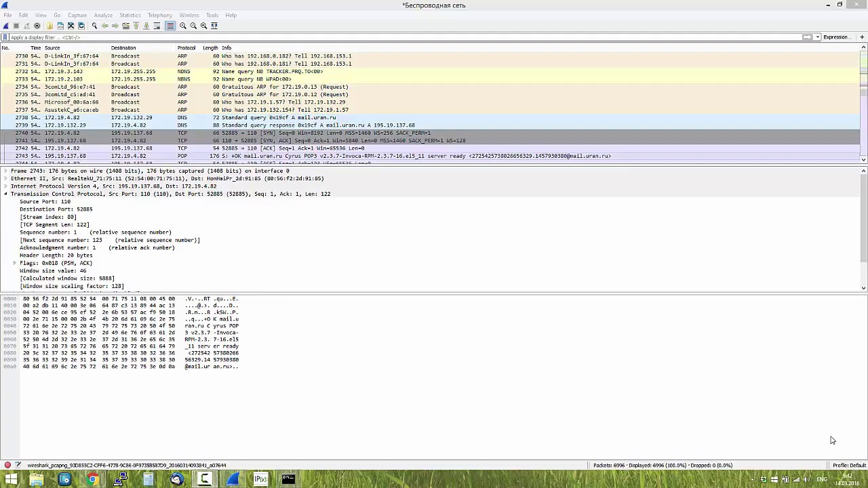868x488 pixels.
Task: Find a packet with magnifier icon
Action: coord(94,26)
